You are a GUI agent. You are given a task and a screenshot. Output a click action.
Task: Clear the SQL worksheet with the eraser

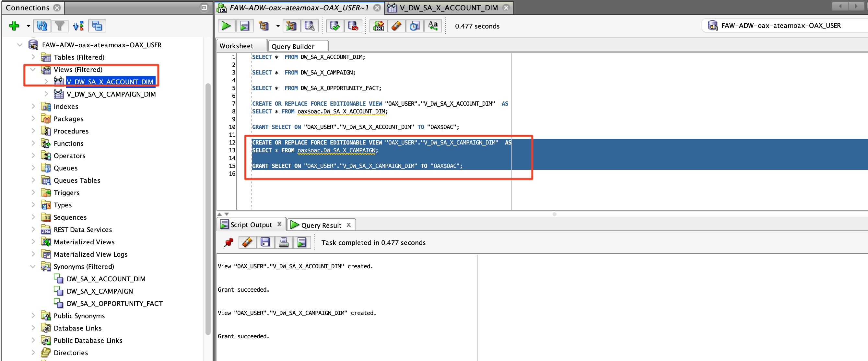point(397,26)
